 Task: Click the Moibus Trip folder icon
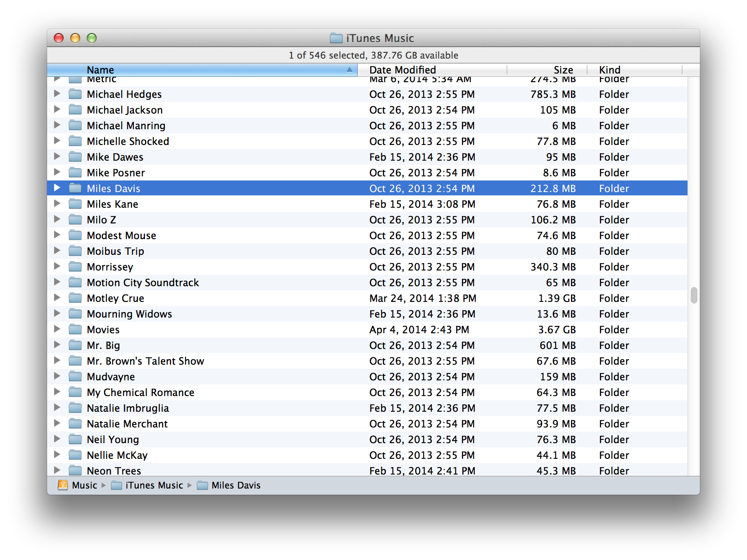(x=75, y=251)
